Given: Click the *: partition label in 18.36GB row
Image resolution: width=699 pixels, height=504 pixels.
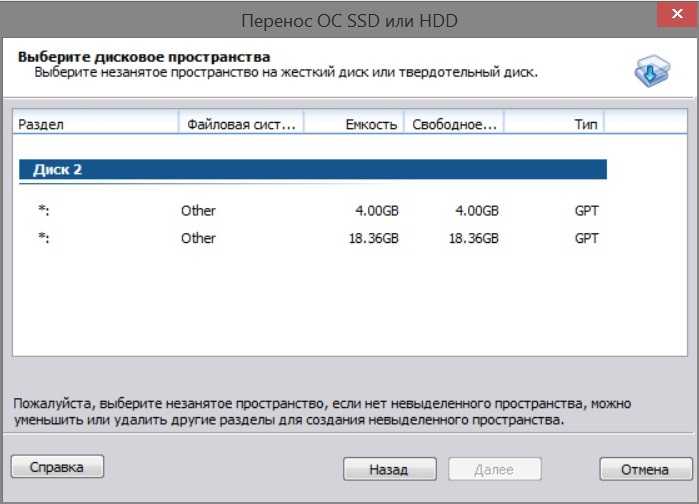Looking at the screenshot, I should click(x=44, y=238).
